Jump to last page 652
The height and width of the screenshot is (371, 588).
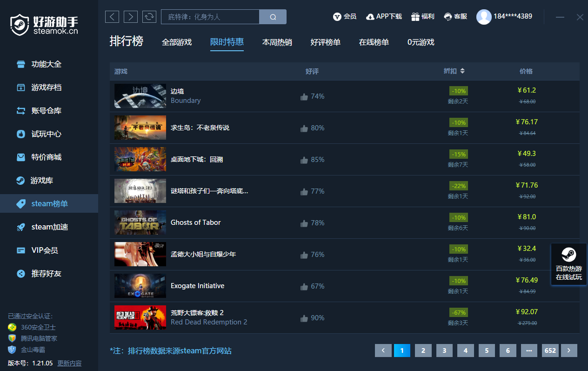click(550, 351)
